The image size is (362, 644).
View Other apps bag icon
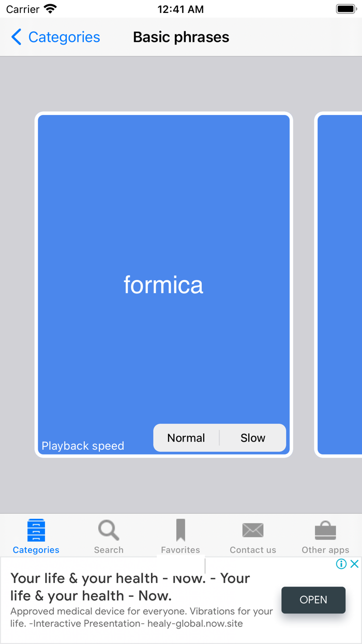(x=325, y=530)
